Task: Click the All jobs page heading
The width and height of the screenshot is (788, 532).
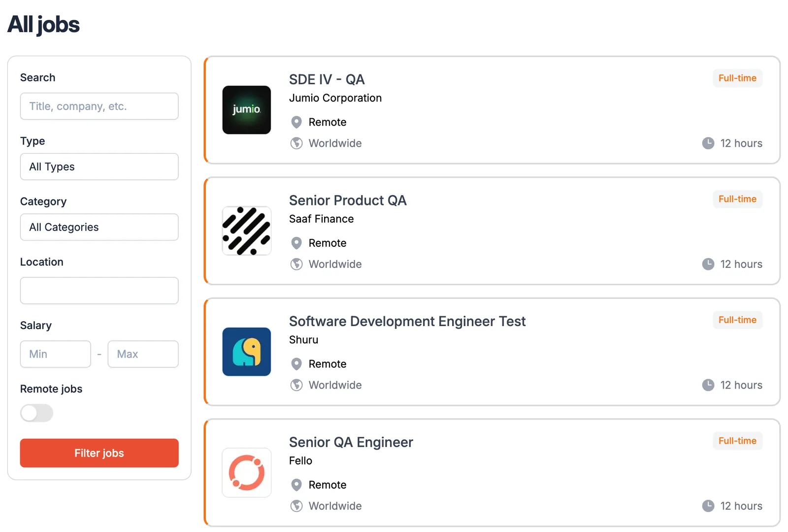Action: coord(43,25)
